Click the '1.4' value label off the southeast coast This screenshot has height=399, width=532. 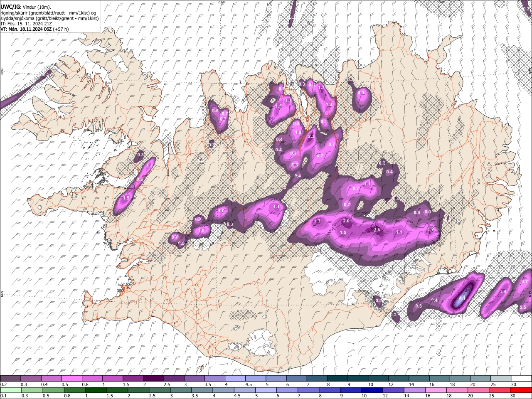503,292
